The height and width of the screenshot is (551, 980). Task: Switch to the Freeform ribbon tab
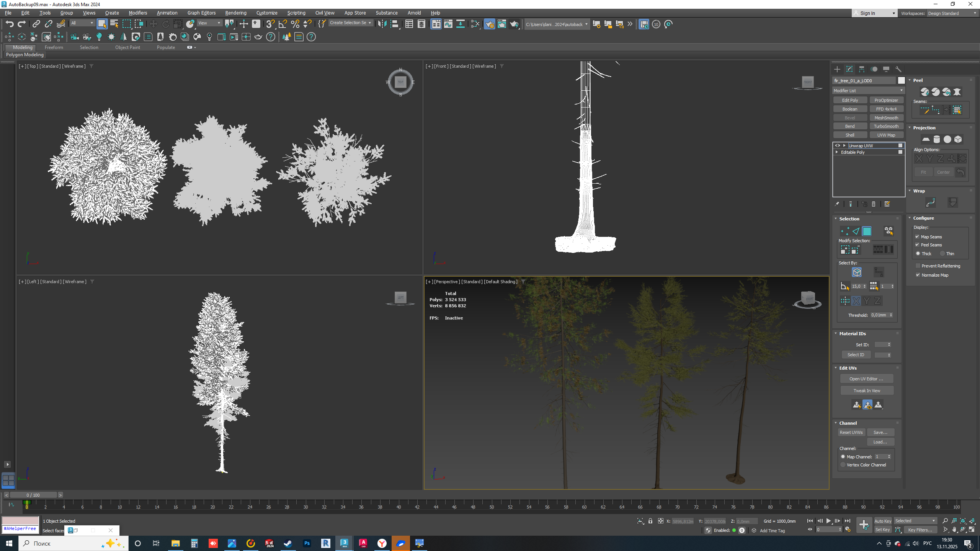54,47
